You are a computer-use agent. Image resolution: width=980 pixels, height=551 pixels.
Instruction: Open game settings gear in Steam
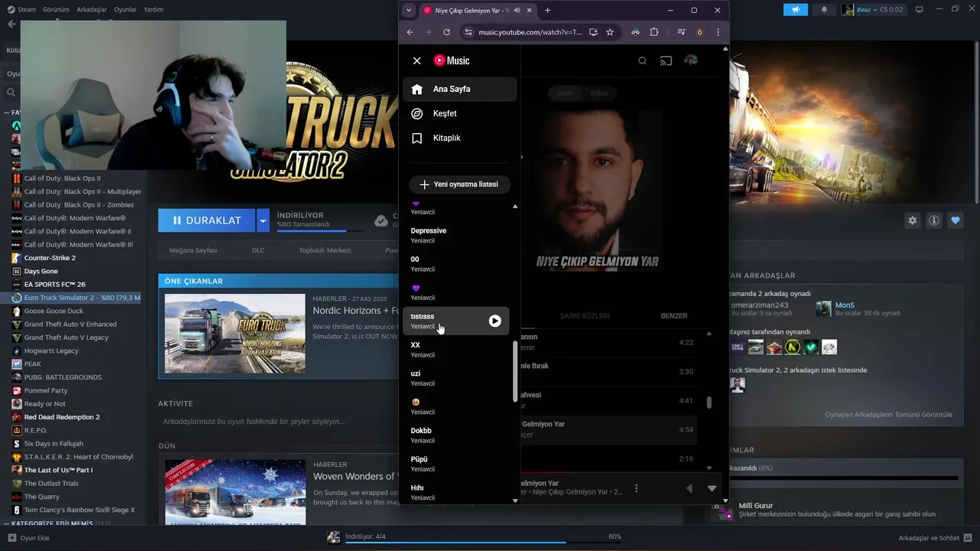tap(913, 220)
